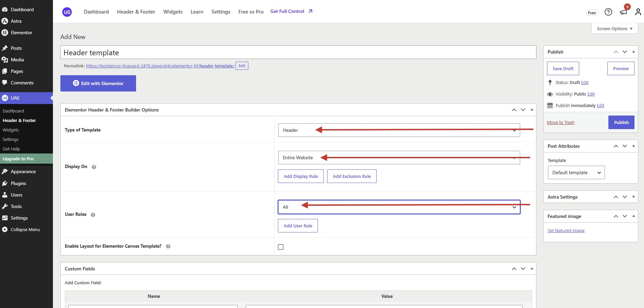The width and height of the screenshot is (644, 308).
Task: Edit the Publish immediately schedule
Action: tap(601, 106)
